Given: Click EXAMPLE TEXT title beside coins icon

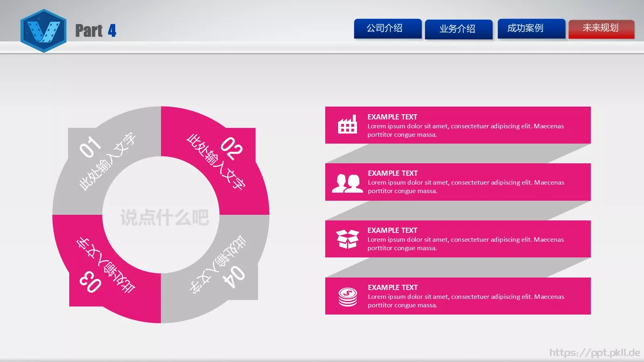Looking at the screenshot, I should 393,287.
